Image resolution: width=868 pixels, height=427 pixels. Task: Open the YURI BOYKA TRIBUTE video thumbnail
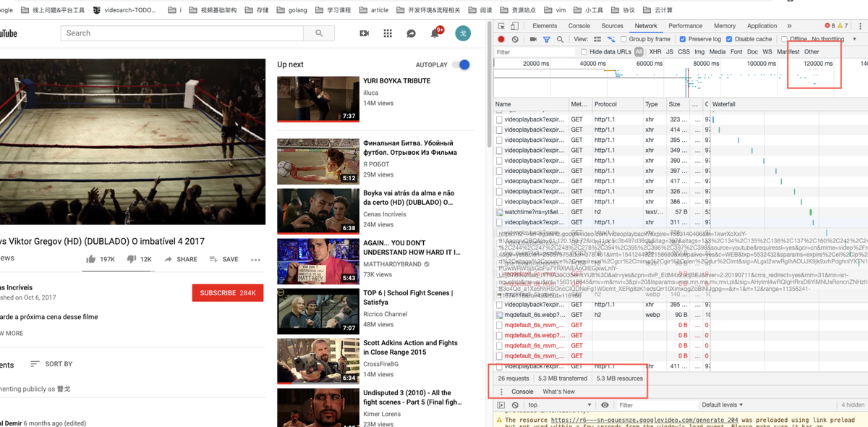click(318, 98)
